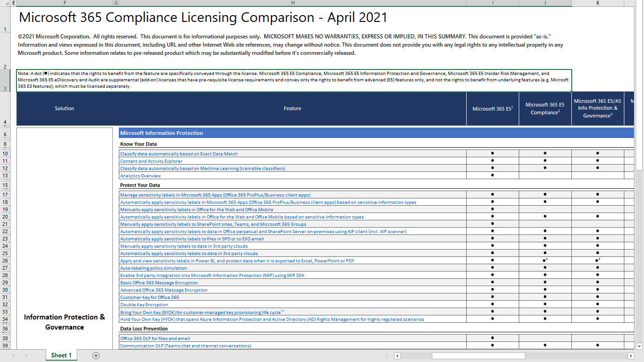This screenshot has height=362, width=644.
Task: Select row 26 header
Action: (5, 261)
